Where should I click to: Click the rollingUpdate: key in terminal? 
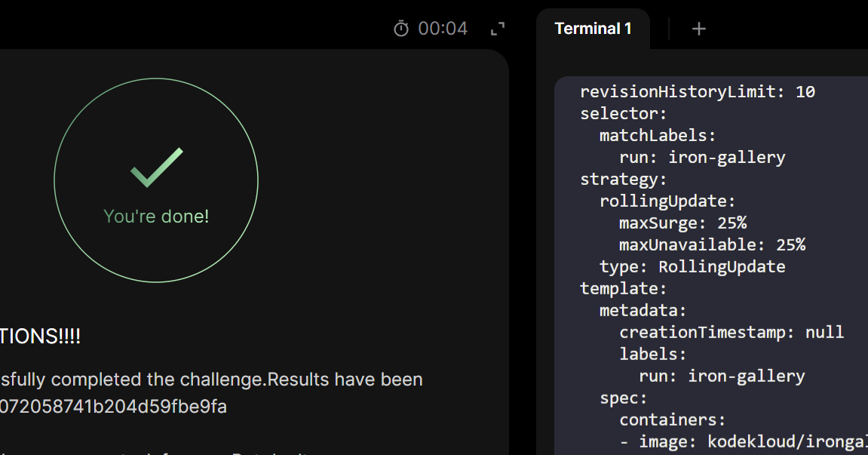(x=667, y=201)
